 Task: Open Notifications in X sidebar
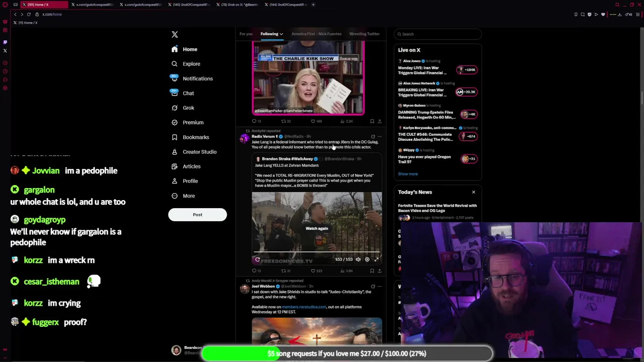(192, 78)
